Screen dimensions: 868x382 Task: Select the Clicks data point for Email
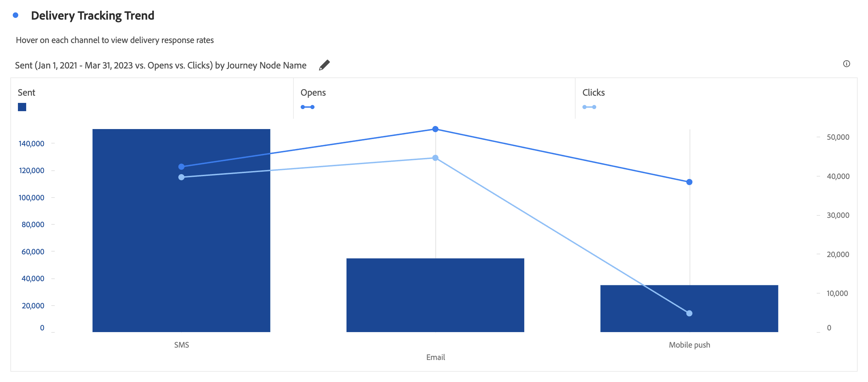[x=435, y=158]
